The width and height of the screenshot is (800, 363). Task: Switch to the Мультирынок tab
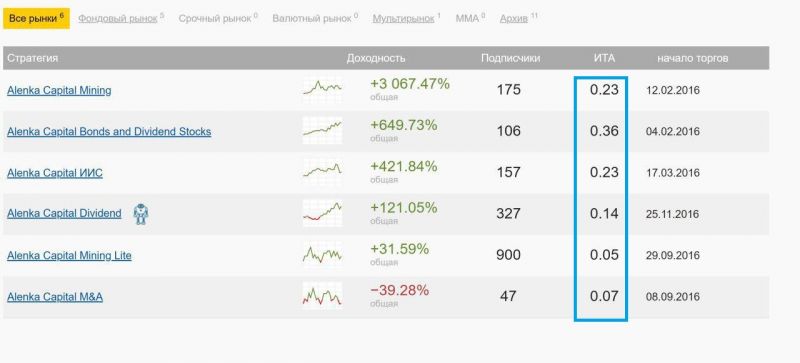click(x=406, y=18)
